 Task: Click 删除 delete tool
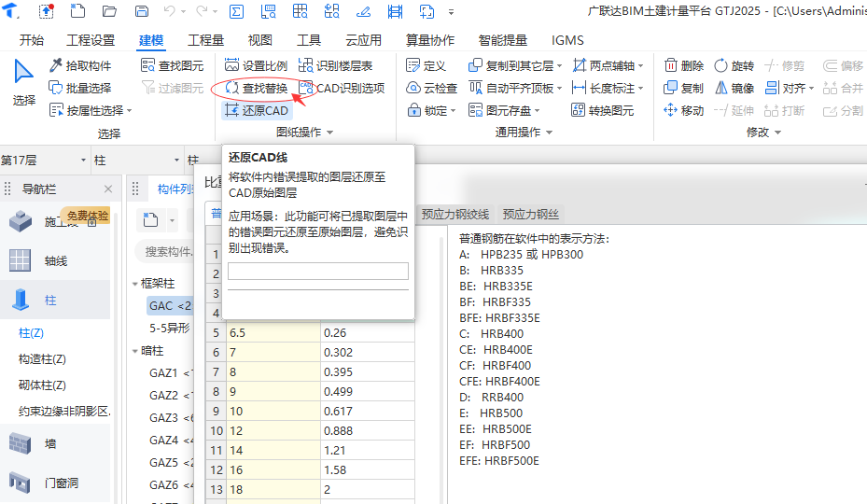[x=684, y=66]
